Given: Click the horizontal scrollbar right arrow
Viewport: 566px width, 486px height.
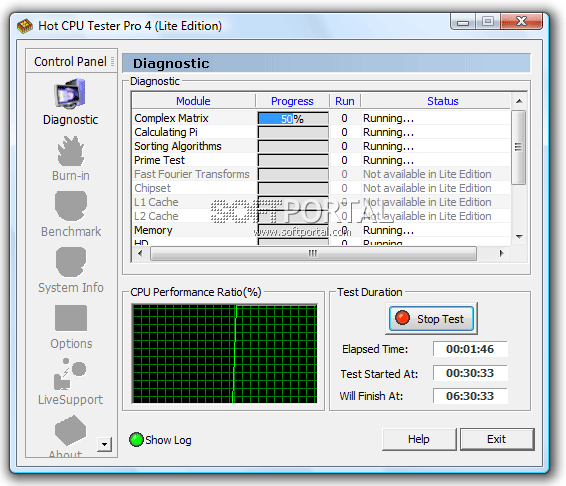Looking at the screenshot, I should click(501, 253).
